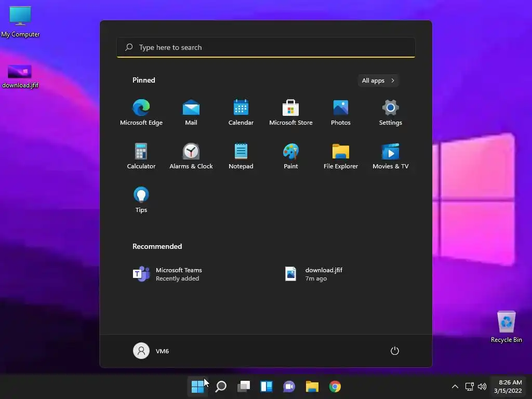Image resolution: width=532 pixels, height=399 pixels.
Task: Open Movies & TV app
Action: 391,156
